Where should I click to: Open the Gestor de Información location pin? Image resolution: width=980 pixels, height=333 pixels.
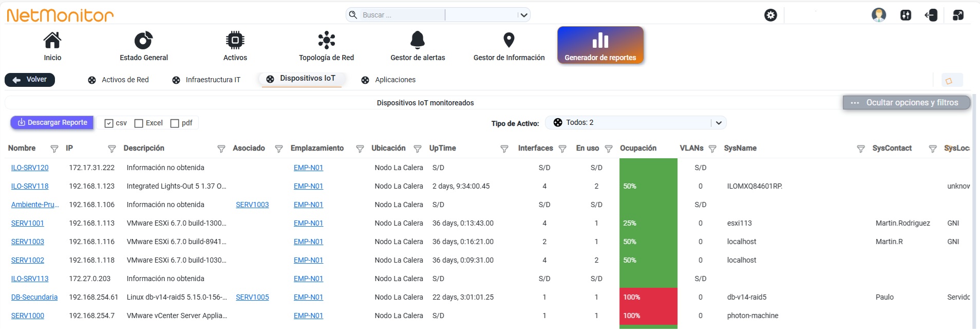point(508,40)
